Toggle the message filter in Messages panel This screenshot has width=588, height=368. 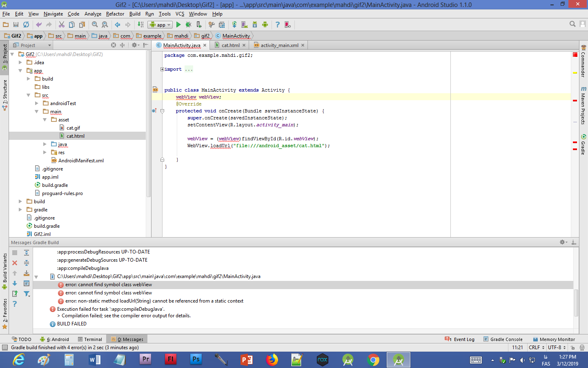27,294
